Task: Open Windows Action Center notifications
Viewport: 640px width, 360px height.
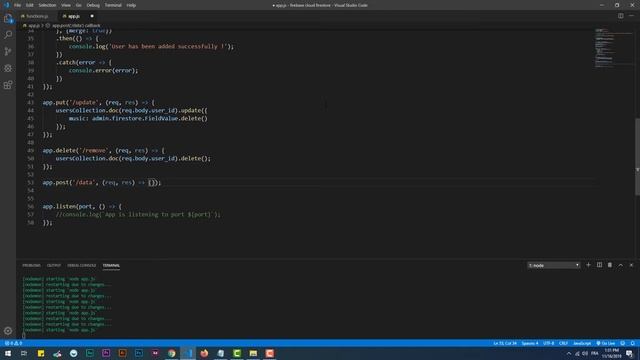Action: [630, 353]
